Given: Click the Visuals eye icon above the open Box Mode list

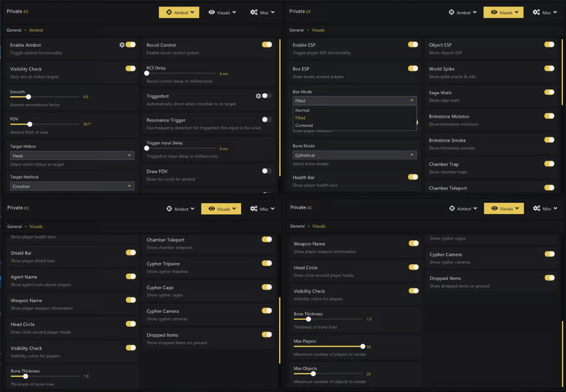Looking at the screenshot, I should click(x=494, y=12).
